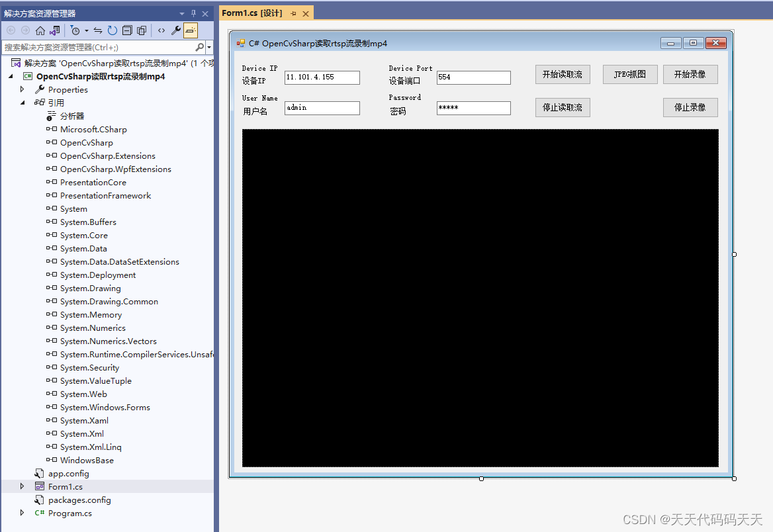773x532 pixels.
Task: Select System.Windows.Forms reference
Action: pos(105,407)
